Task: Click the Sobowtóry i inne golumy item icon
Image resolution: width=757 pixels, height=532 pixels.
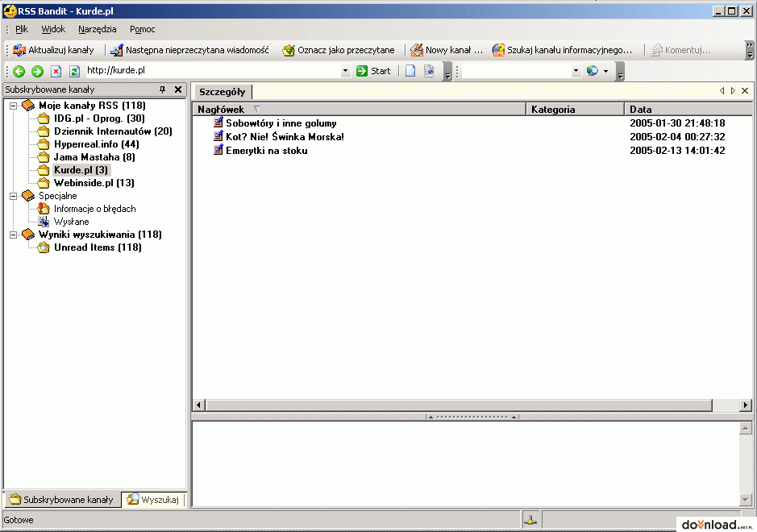Action: point(218,123)
